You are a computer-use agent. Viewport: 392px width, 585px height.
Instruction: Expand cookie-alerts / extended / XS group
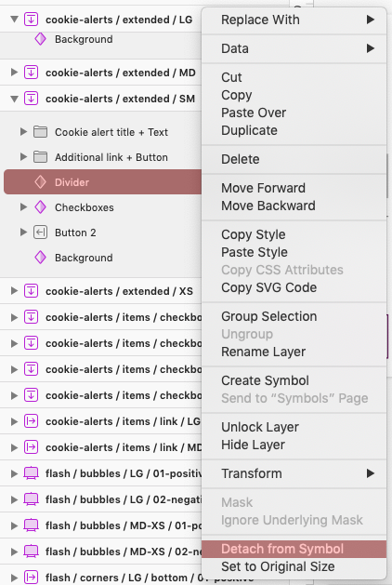[14, 291]
